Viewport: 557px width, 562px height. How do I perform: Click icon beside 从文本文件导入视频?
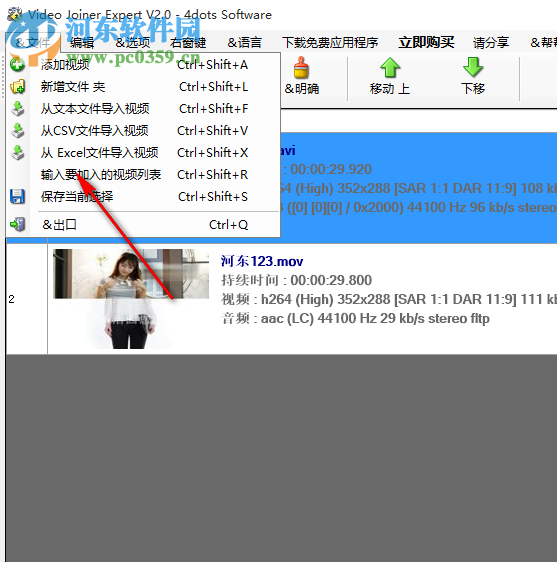point(17,109)
